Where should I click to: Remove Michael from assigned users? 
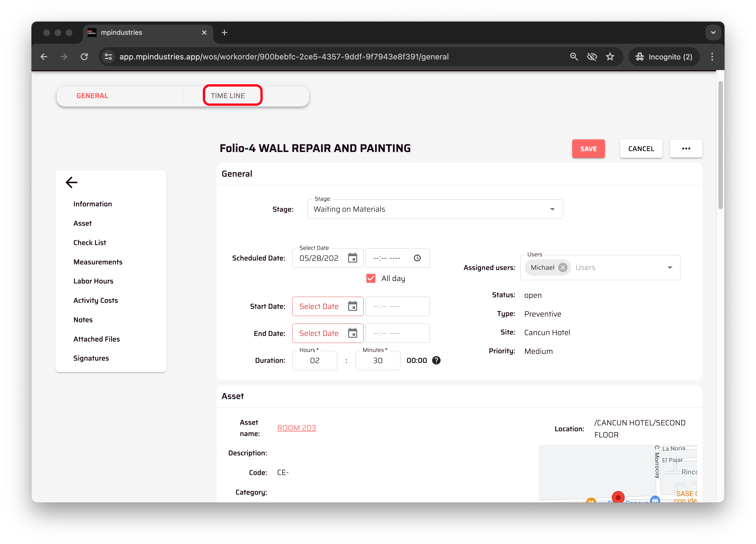(x=563, y=268)
